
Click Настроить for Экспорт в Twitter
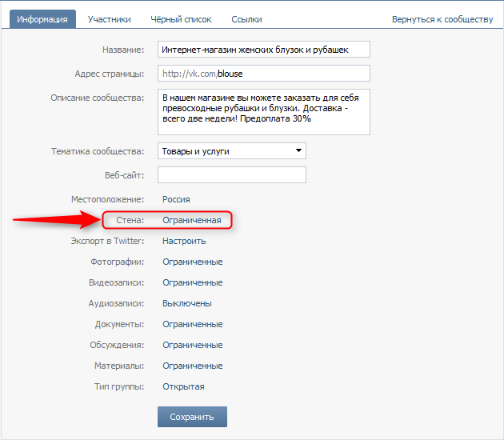pyautogui.click(x=184, y=241)
